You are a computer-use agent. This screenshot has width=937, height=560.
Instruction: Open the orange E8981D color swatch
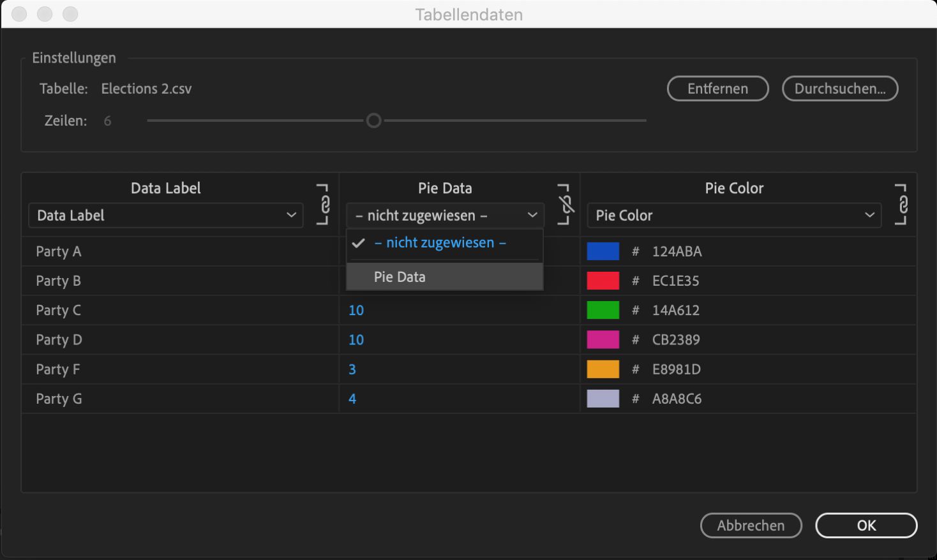tap(603, 369)
